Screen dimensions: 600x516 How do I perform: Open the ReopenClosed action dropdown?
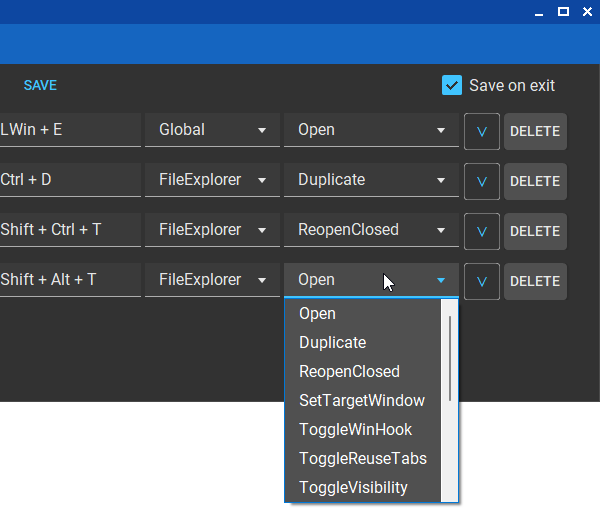tap(371, 230)
